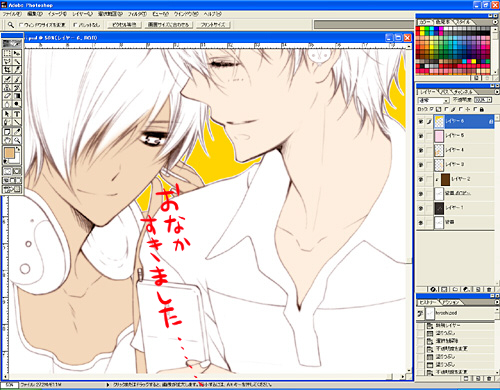The image size is (500, 390).
Task: Add layer mask in Layers panel
Action: (444, 289)
